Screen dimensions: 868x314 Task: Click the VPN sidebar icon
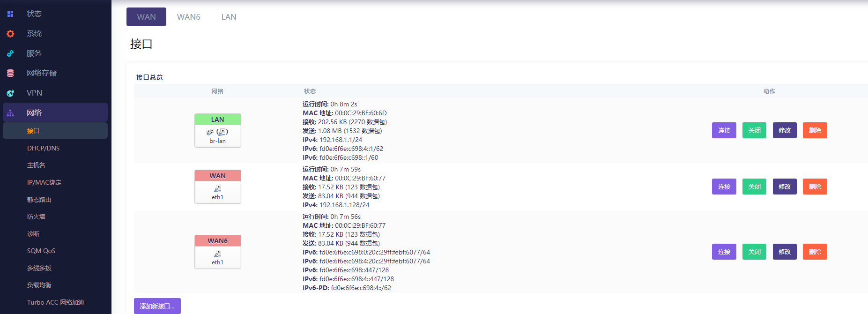[x=10, y=93]
